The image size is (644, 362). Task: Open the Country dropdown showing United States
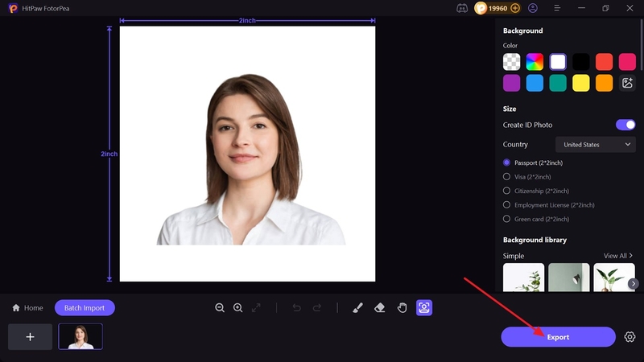(x=596, y=145)
